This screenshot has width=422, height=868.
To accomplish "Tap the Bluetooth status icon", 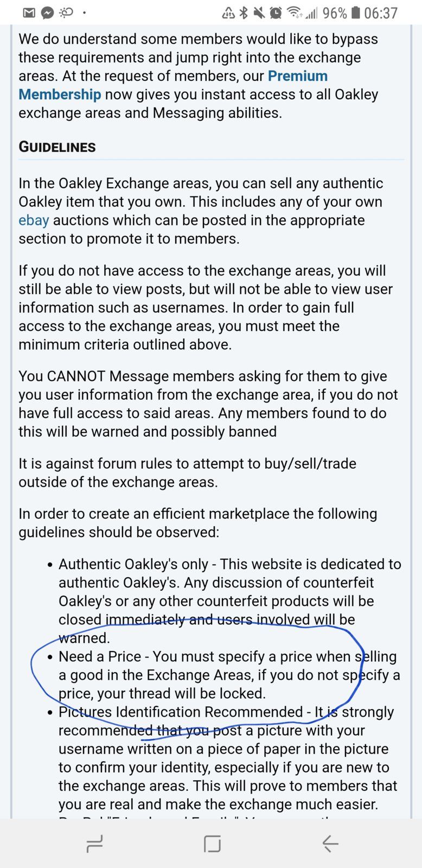I will tap(244, 12).
